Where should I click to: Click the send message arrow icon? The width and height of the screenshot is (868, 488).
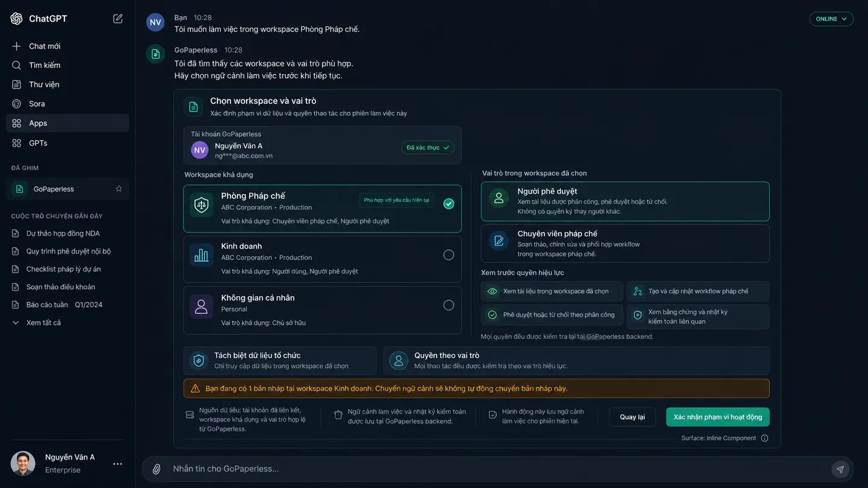(840, 469)
